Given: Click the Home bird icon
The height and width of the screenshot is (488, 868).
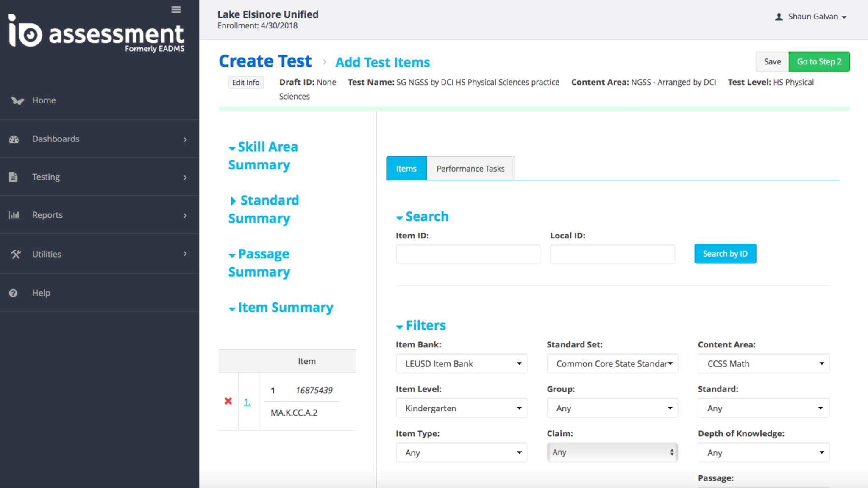Looking at the screenshot, I should pyautogui.click(x=17, y=100).
